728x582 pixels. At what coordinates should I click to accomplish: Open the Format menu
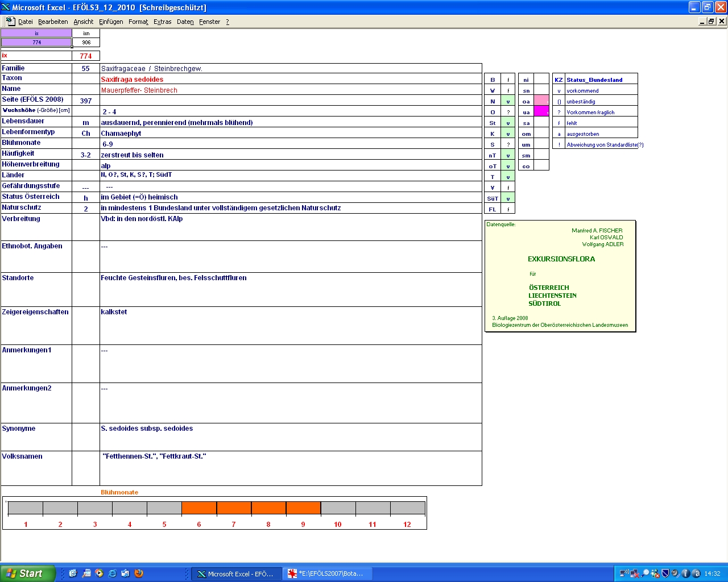point(138,22)
